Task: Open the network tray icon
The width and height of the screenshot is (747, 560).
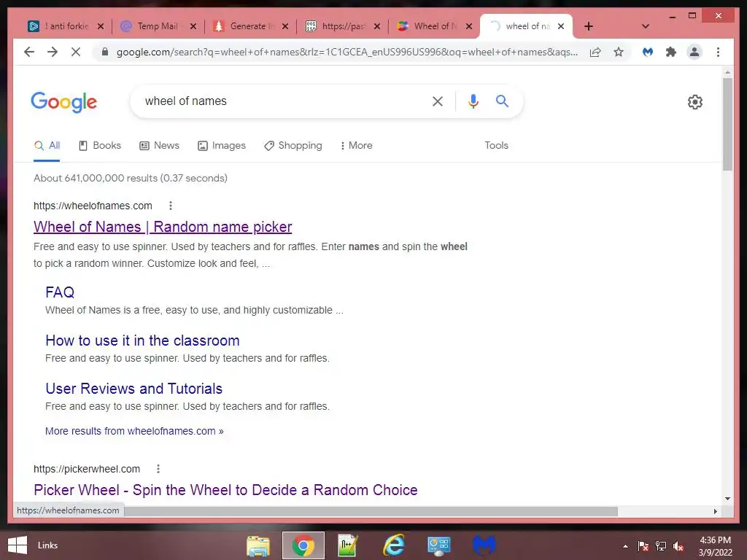Action: click(661, 546)
